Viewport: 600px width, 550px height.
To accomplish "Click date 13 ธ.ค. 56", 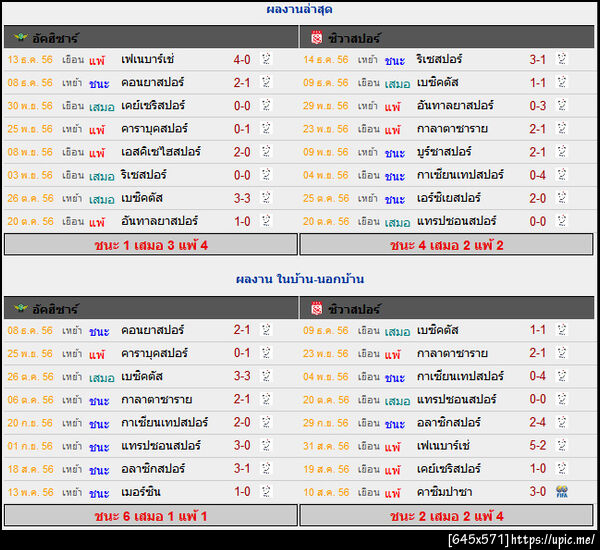I will click(x=30, y=60).
